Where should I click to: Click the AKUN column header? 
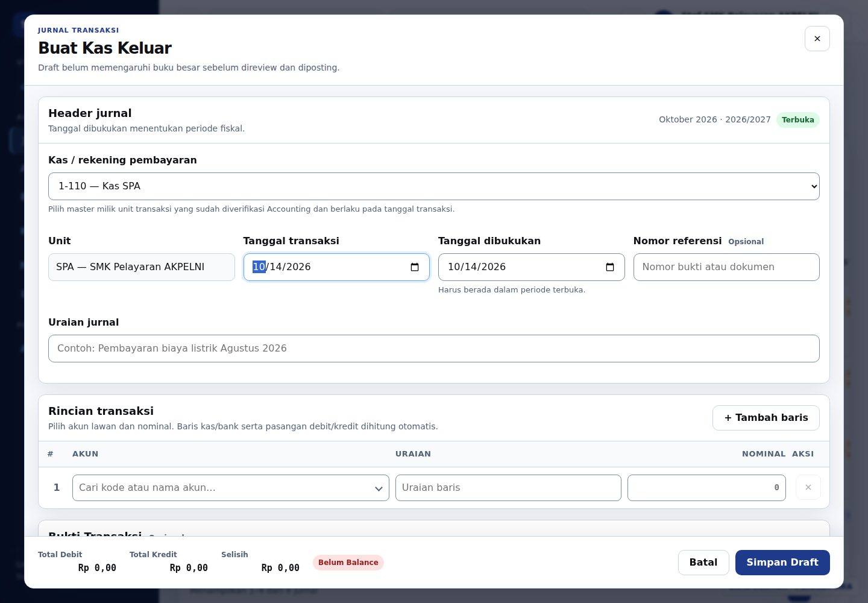tap(85, 454)
